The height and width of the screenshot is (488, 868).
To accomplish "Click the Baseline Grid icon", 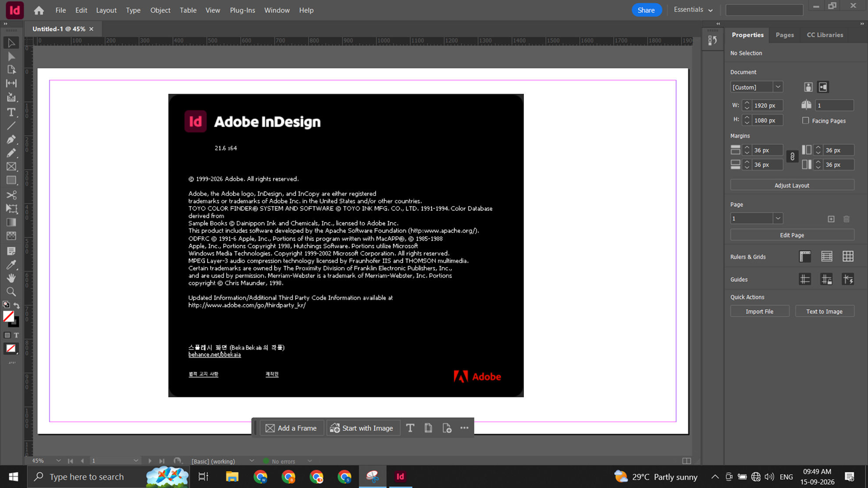I will [826, 256].
